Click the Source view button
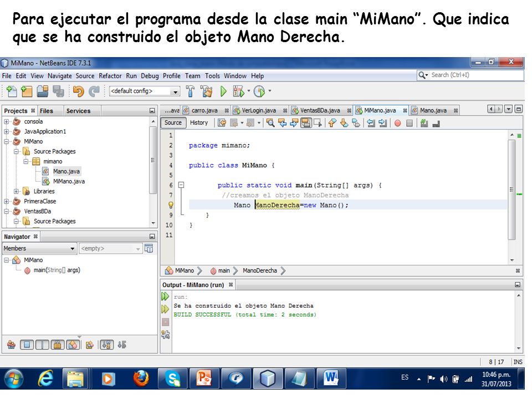Image resolution: width=532 pixels, height=399 pixels. tap(173, 123)
